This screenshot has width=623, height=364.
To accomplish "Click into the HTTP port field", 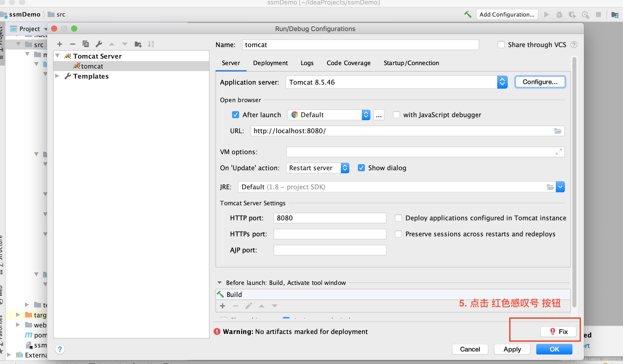I will 330,218.
